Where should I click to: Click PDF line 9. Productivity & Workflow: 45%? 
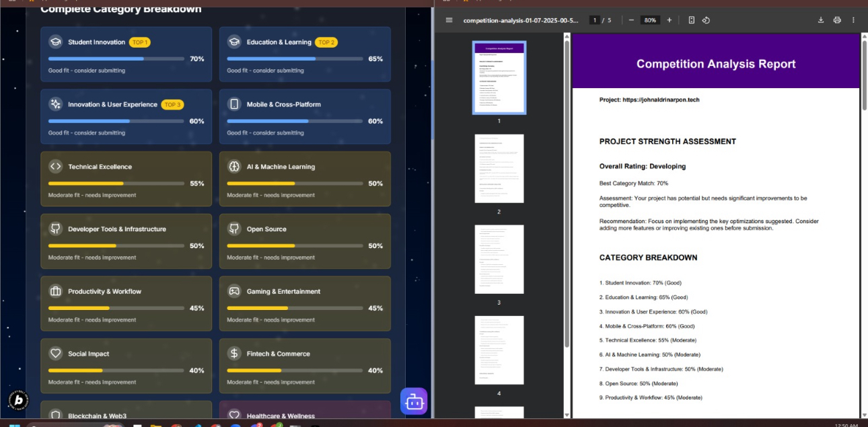[651, 397]
